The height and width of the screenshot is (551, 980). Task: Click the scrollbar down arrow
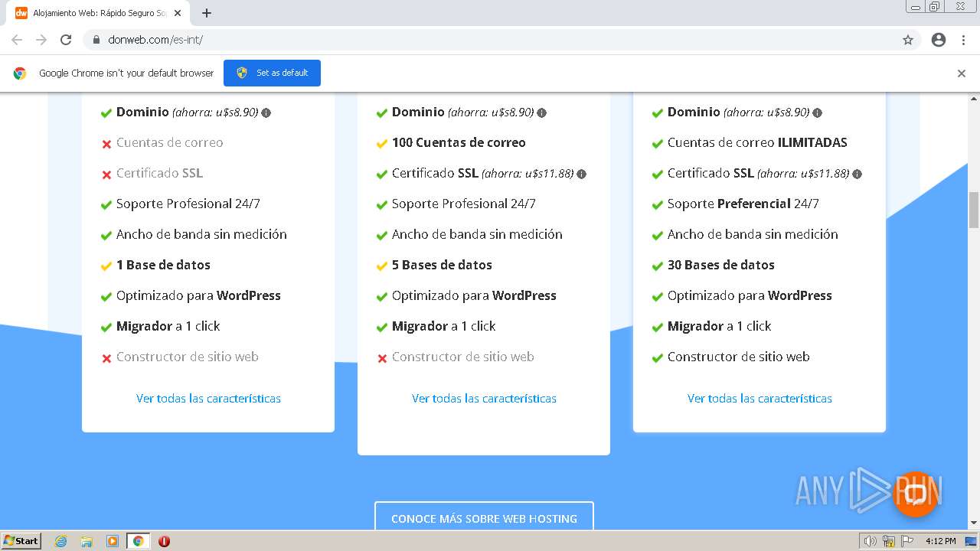point(974,523)
